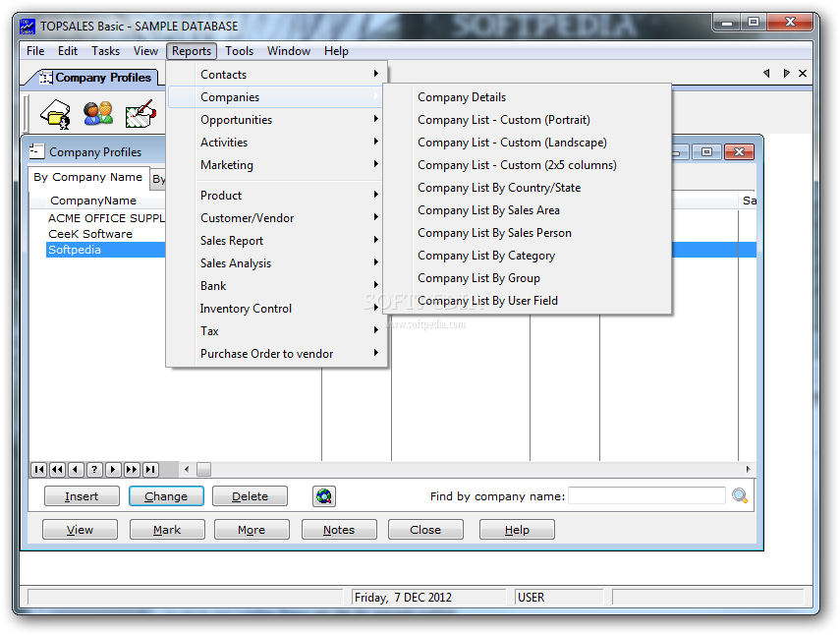Viewport: 840px width, 635px height.
Task: Expand the Opportunities reports submenu
Action: [x=277, y=120]
